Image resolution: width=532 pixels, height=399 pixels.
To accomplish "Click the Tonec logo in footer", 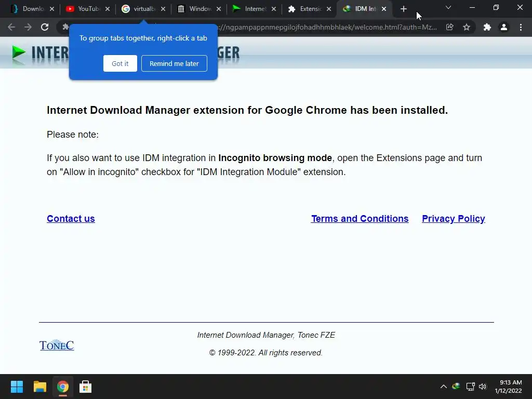I will (57, 345).
